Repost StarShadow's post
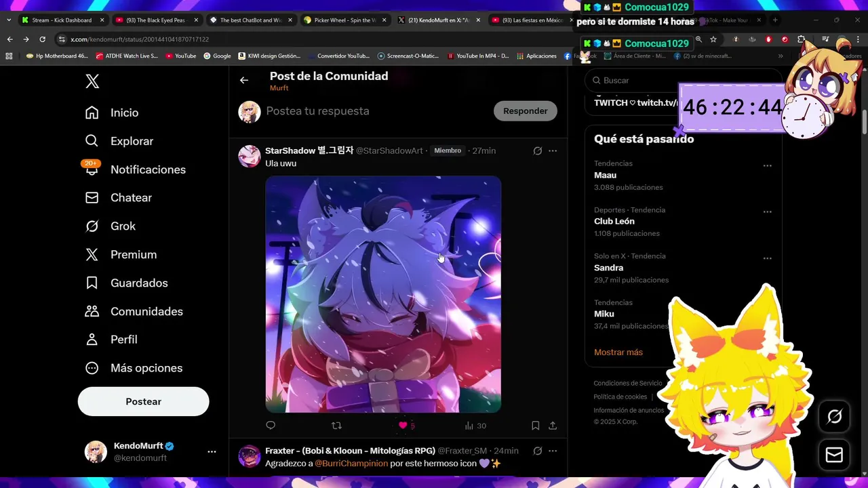The width and height of the screenshot is (868, 488). click(x=336, y=426)
